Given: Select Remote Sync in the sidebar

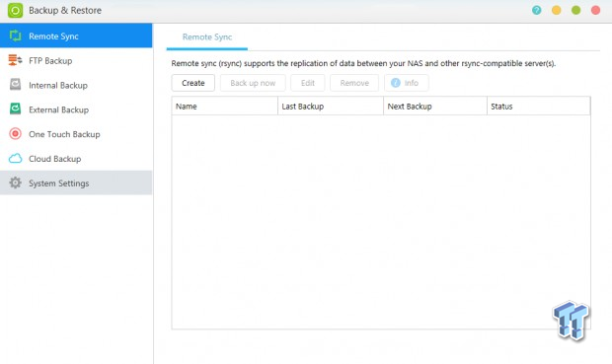Looking at the screenshot, I should tap(76, 36).
